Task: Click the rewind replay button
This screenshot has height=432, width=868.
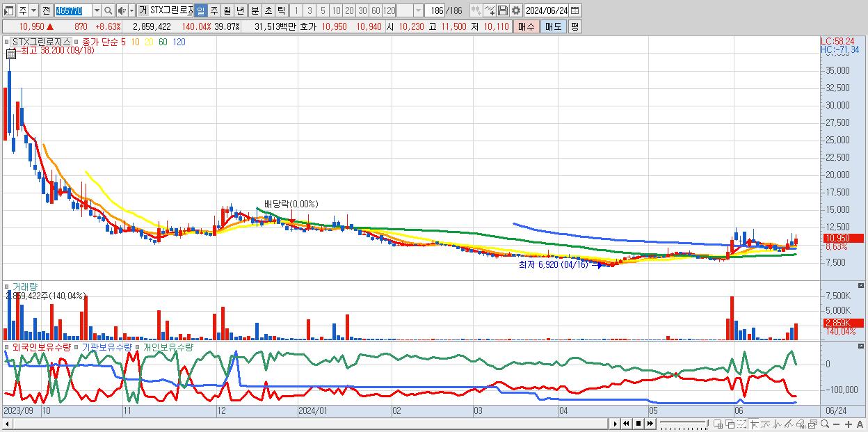Action: click(626, 424)
